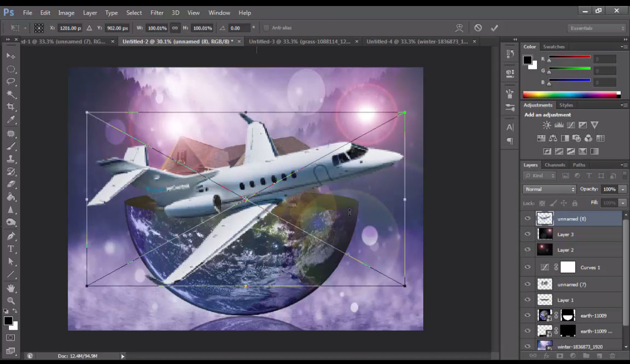
Task: Select the Brush tool
Action: [x=11, y=146]
